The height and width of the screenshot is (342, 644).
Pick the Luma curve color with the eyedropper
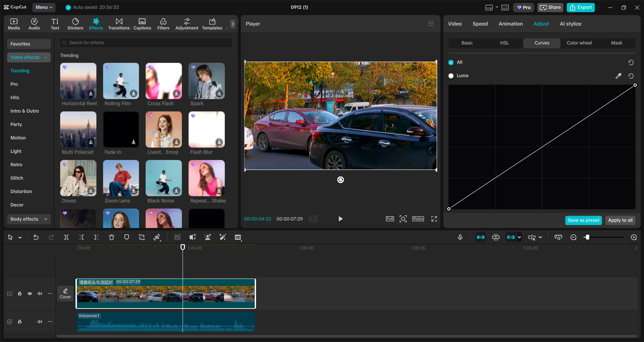pos(618,76)
